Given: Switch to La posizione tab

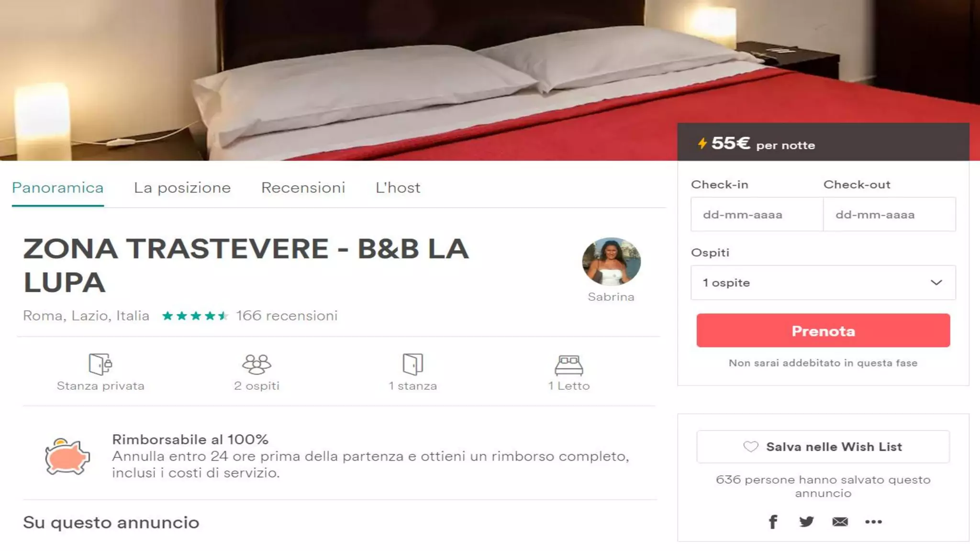Looking at the screenshot, I should coord(182,187).
